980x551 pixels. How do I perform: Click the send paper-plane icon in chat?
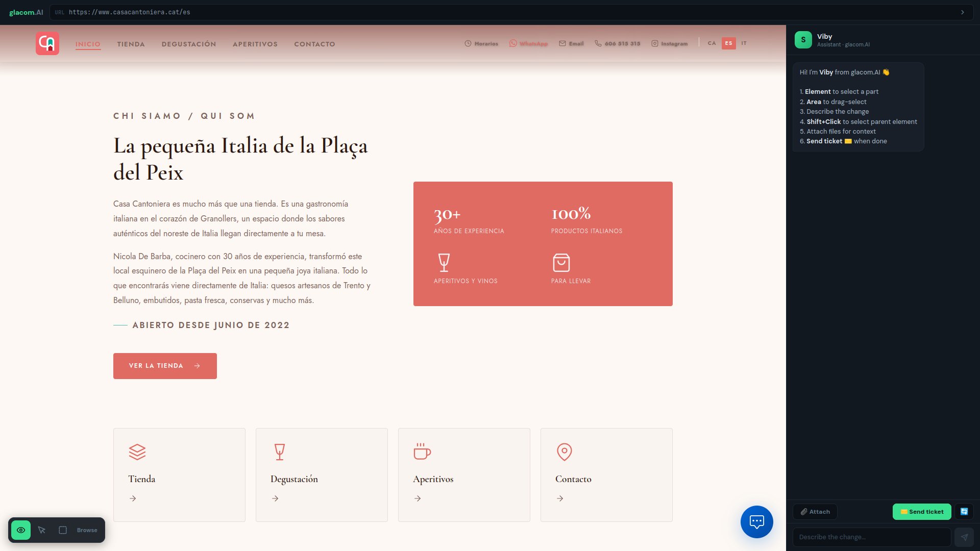point(964,537)
